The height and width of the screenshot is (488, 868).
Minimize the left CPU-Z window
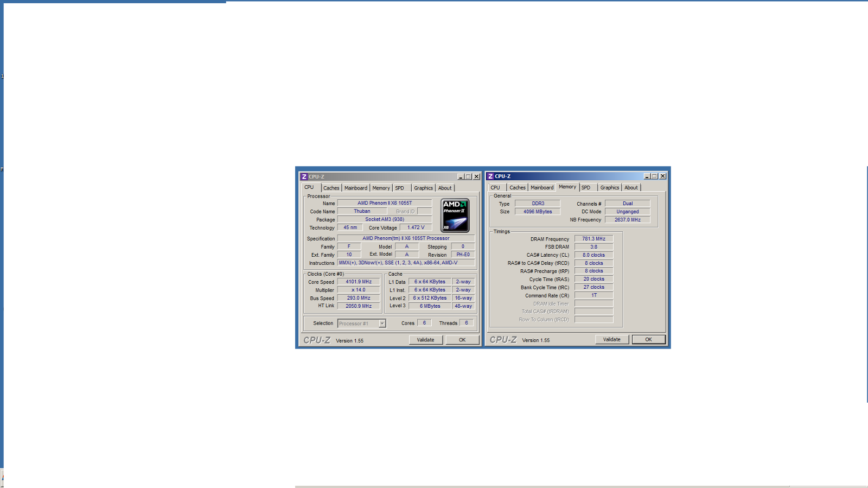coord(461,177)
